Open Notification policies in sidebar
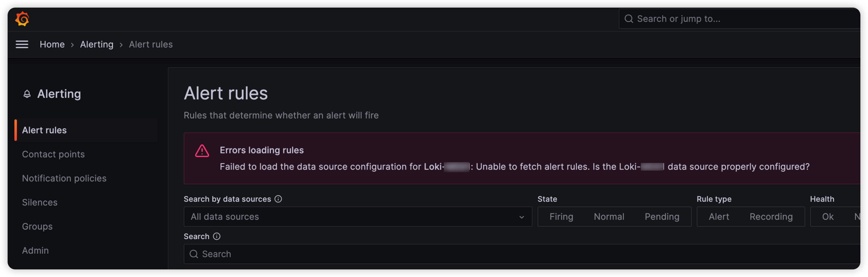Image resolution: width=868 pixels, height=277 pixels. pos(64,178)
